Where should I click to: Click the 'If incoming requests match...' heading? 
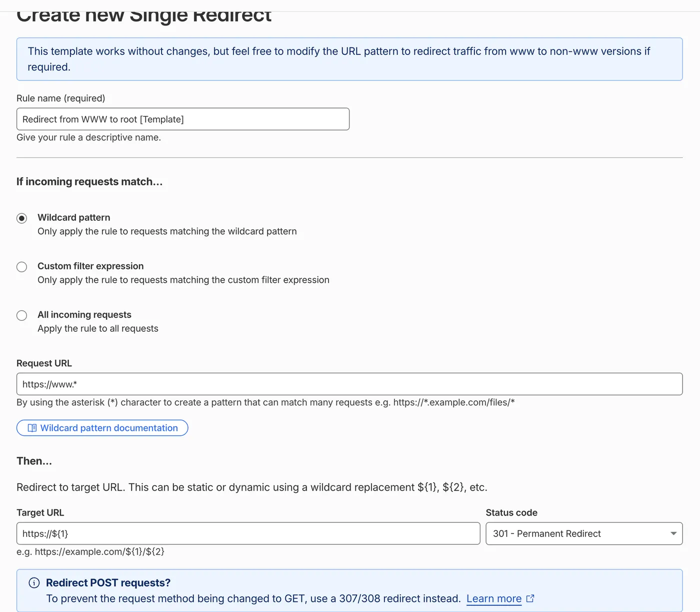coord(89,182)
